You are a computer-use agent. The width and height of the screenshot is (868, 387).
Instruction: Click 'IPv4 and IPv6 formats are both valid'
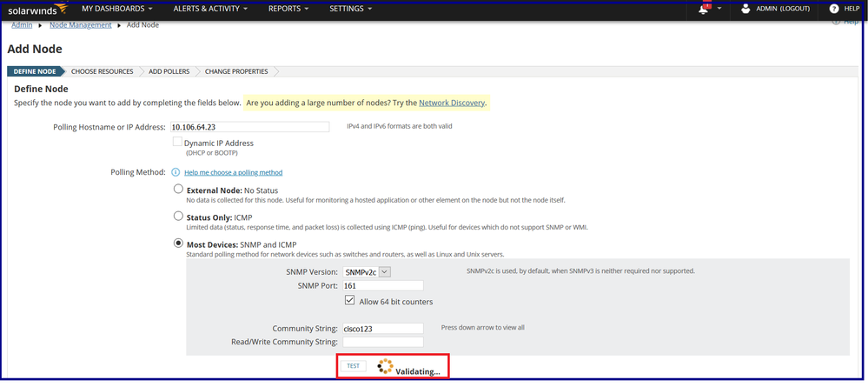tap(399, 126)
